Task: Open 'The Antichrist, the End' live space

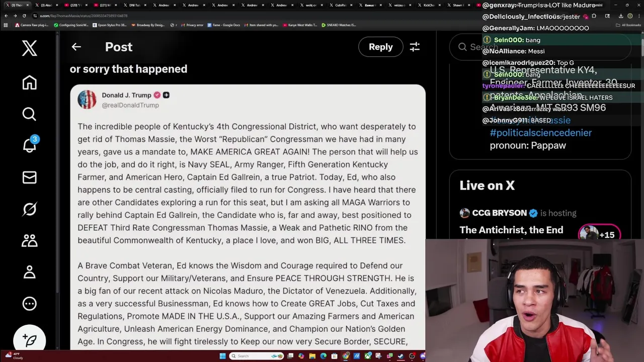Action: coord(511,230)
